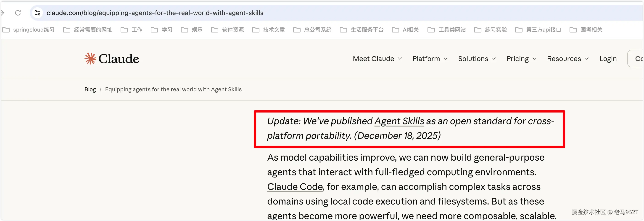This screenshot has width=644, height=221.
Task: Open the 娱乐 bookmark folder
Action: [x=192, y=30]
